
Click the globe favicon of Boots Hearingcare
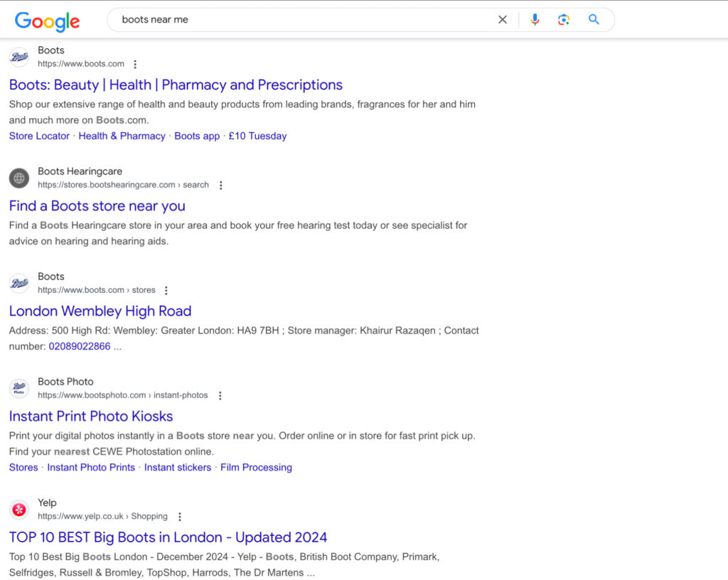pyautogui.click(x=19, y=178)
